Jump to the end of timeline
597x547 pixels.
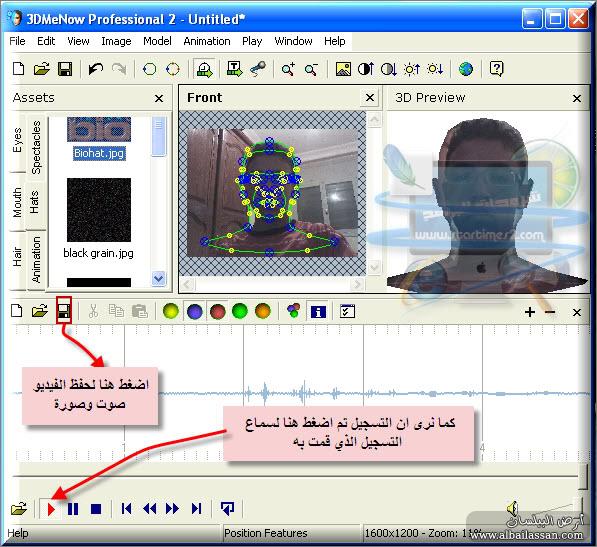(196, 509)
